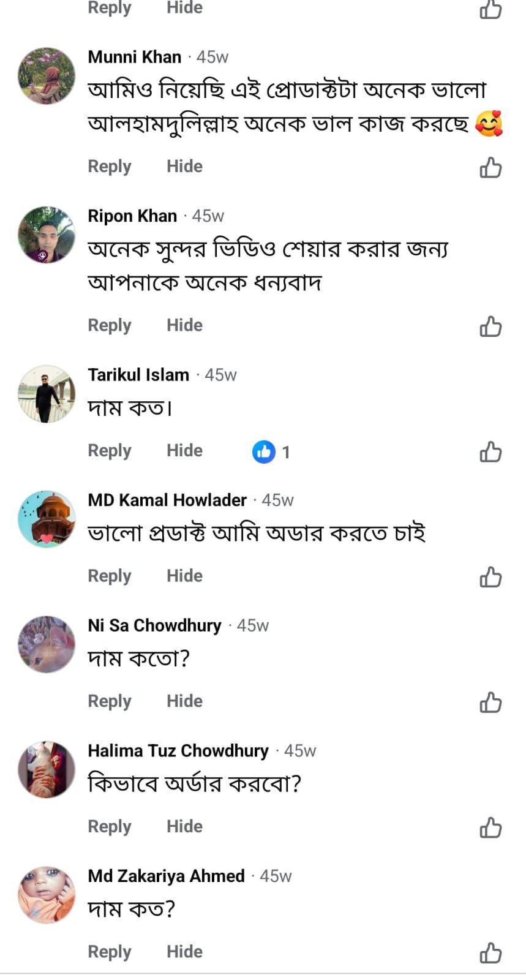
Task: Like Munni Khan's comment
Action: (490, 167)
